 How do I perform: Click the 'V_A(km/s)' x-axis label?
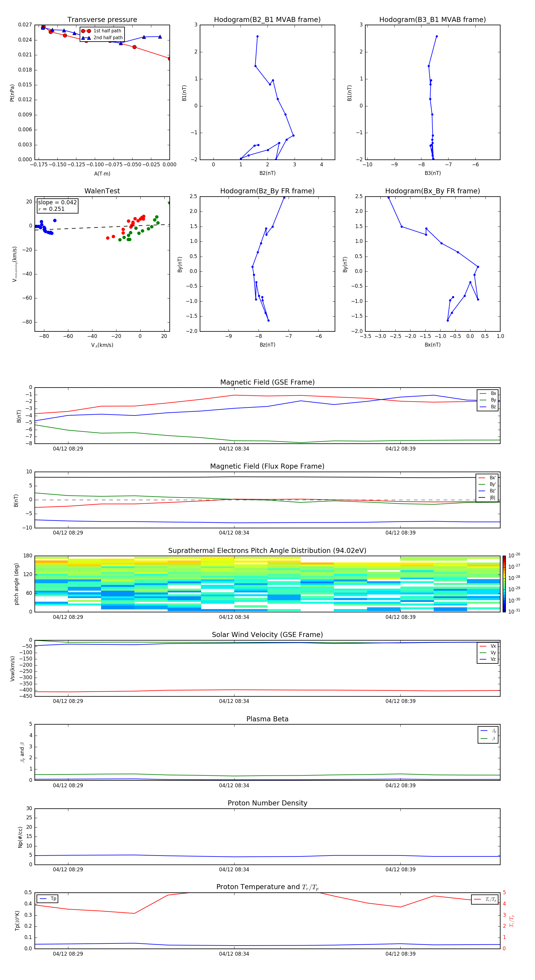102,345
